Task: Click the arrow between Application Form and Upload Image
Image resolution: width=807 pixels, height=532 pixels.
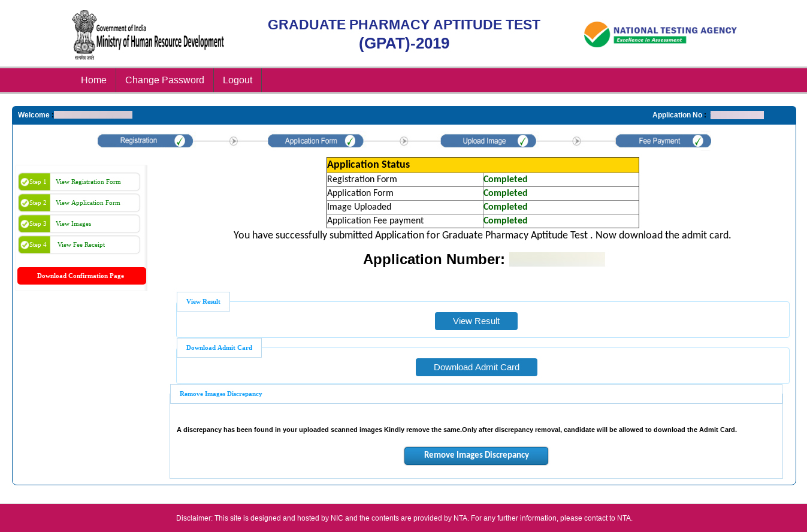Action: 404,140
